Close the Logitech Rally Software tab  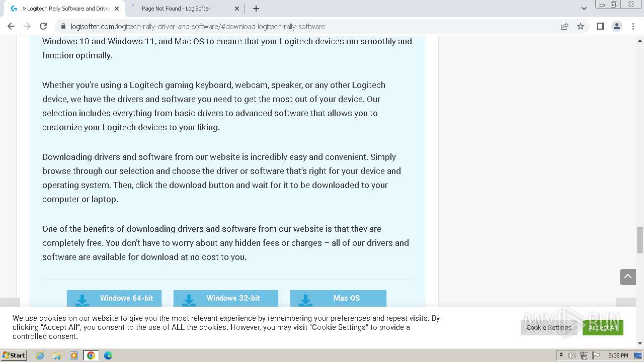pyautogui.click(x=117, y=9)
